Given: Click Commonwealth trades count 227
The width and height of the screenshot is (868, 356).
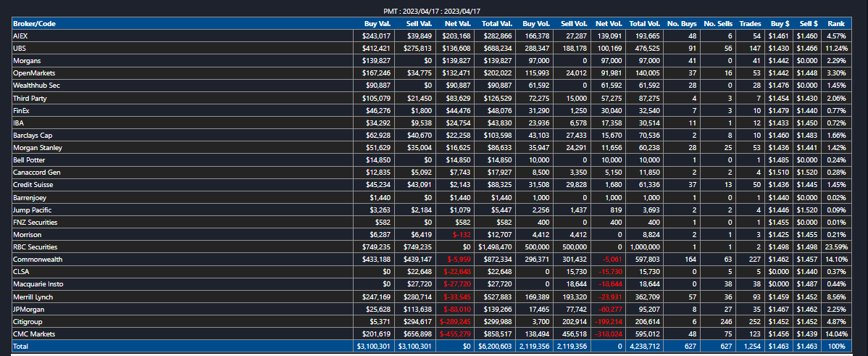Looking at the screenshot, I should 756,259.
